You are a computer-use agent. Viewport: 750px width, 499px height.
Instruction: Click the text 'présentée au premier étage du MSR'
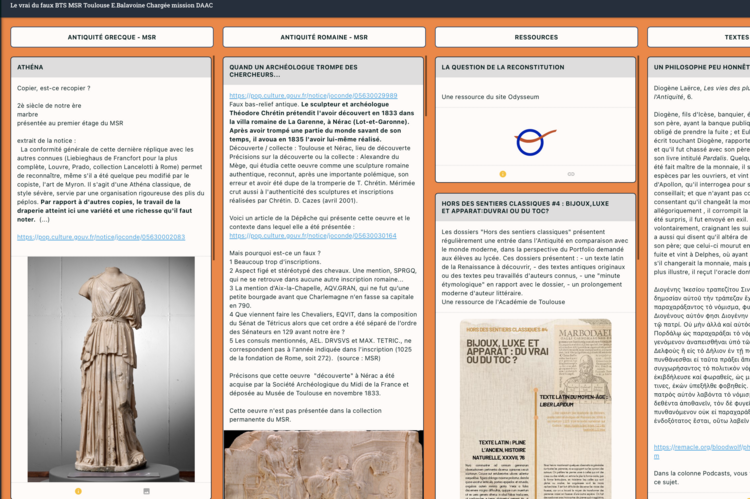tap(70, 123)
